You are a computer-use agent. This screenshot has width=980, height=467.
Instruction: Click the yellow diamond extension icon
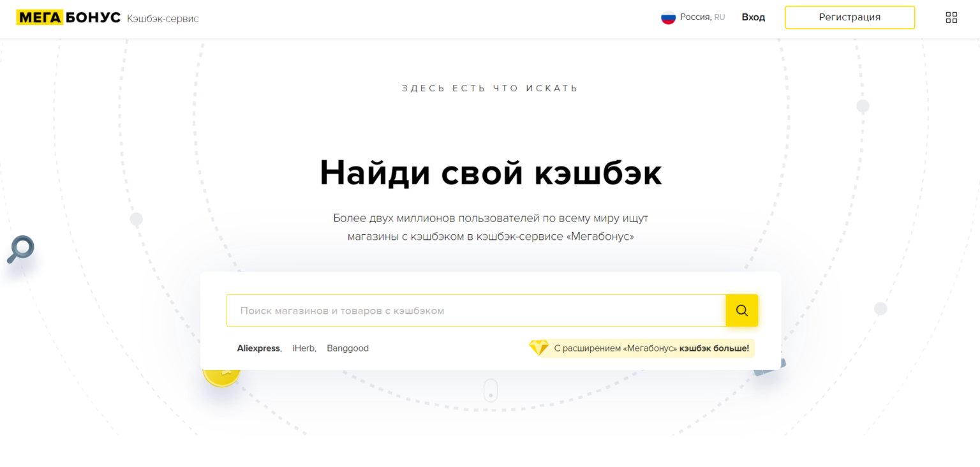click(538, 348)
